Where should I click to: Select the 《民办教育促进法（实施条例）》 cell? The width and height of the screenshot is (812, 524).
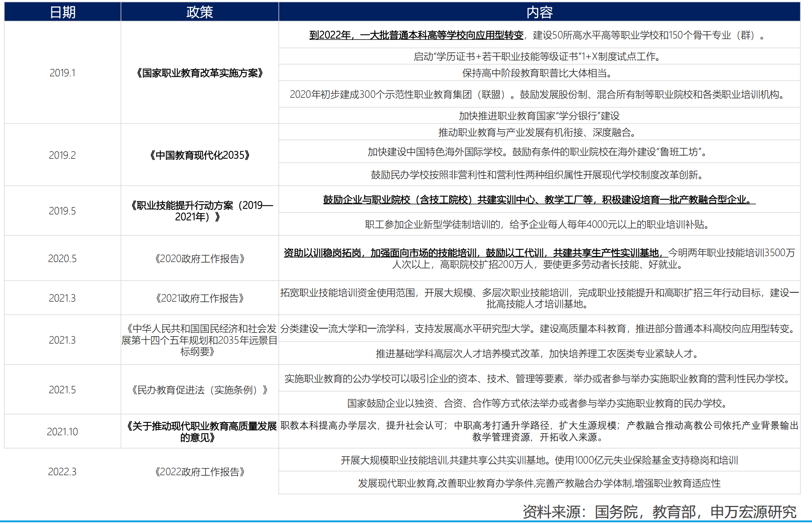point(199,390)
